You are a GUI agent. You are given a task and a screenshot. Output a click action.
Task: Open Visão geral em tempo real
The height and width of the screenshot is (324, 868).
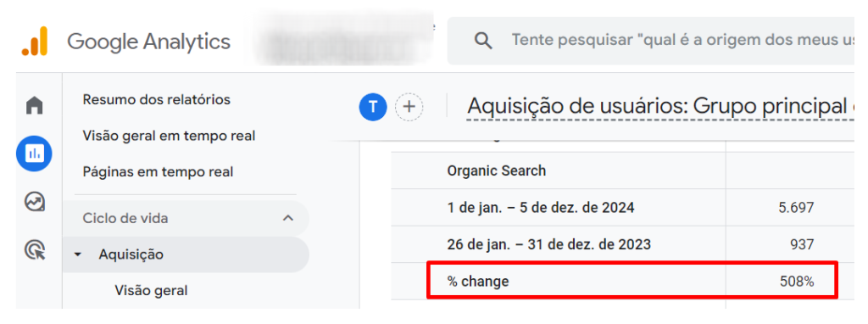click(x=169, y=136)
